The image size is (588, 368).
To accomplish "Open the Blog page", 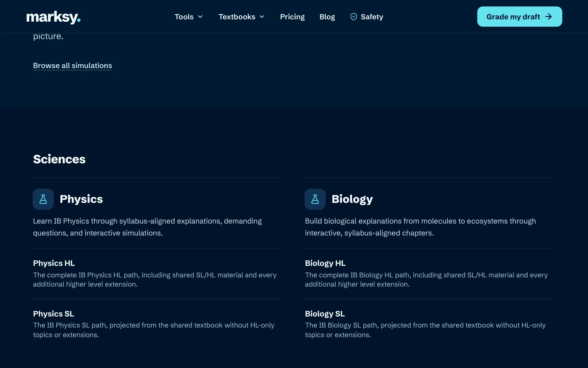I will pos(327,17).
